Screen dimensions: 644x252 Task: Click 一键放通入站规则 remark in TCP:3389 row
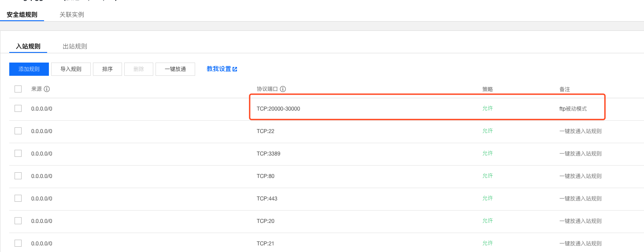(581, 154)
